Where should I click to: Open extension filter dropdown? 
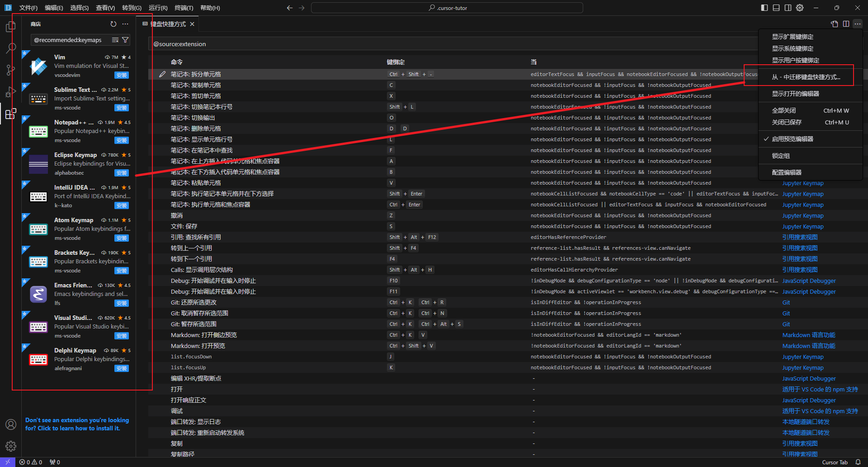(125, 40)
